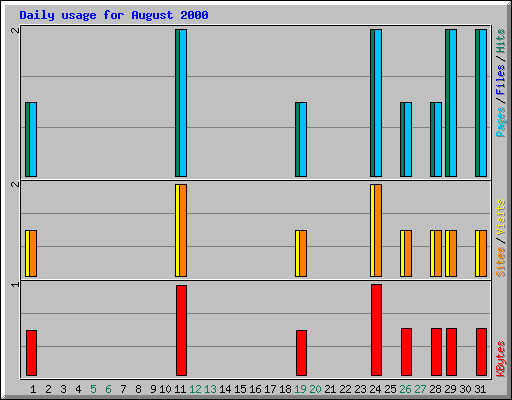Click the red KBytes bar for day 28
Image resolution: width=512 pixels, height=400 pixels.
point(436,352)
